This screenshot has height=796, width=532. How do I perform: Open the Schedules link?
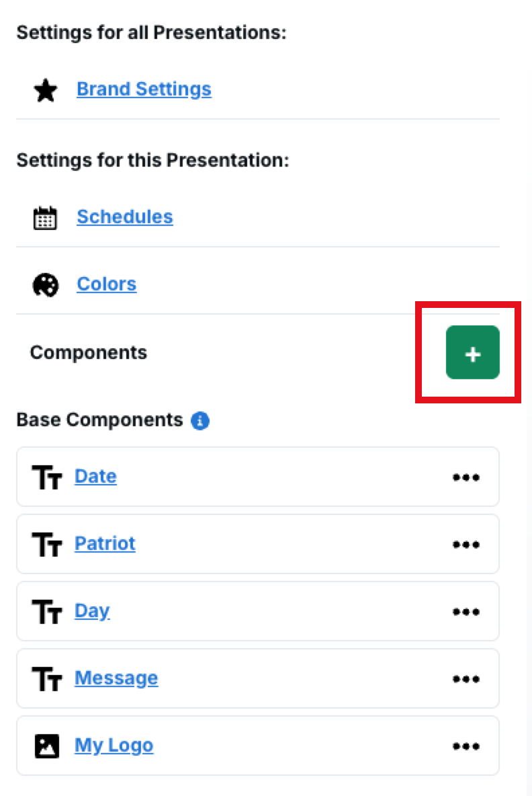point(125,217)
